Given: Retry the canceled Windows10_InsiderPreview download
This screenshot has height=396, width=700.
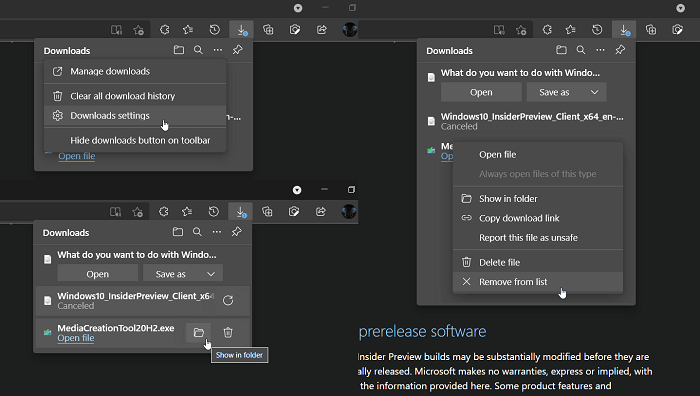Looking at the screenshot, I should 228,300.
